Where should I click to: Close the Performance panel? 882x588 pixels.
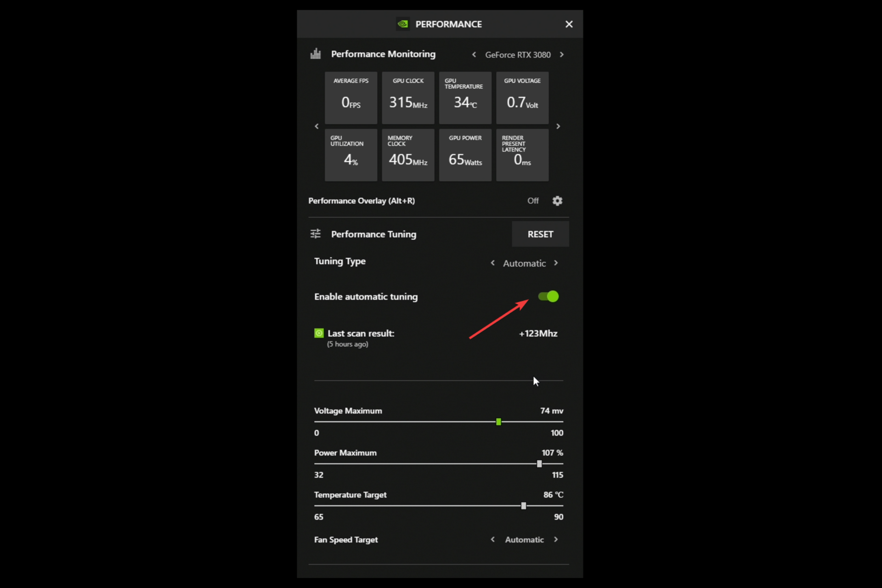pos(569,24)
